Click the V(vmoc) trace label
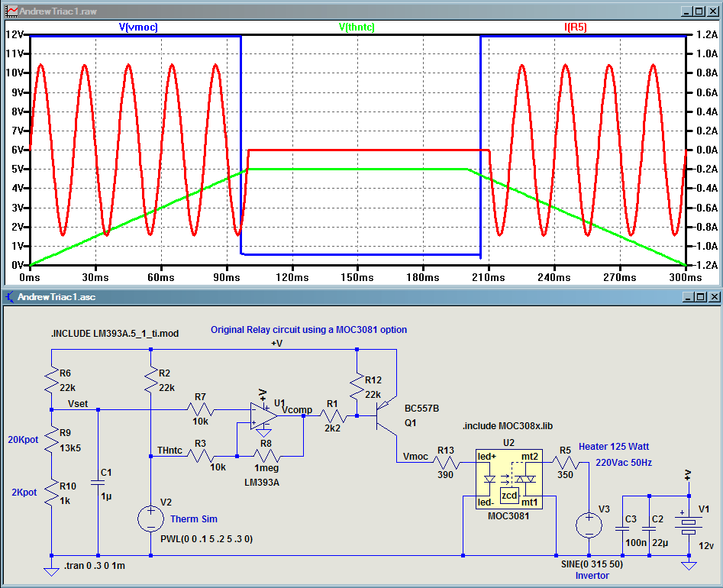The height and width of the screenshot is (588, 723). (138, 27)
